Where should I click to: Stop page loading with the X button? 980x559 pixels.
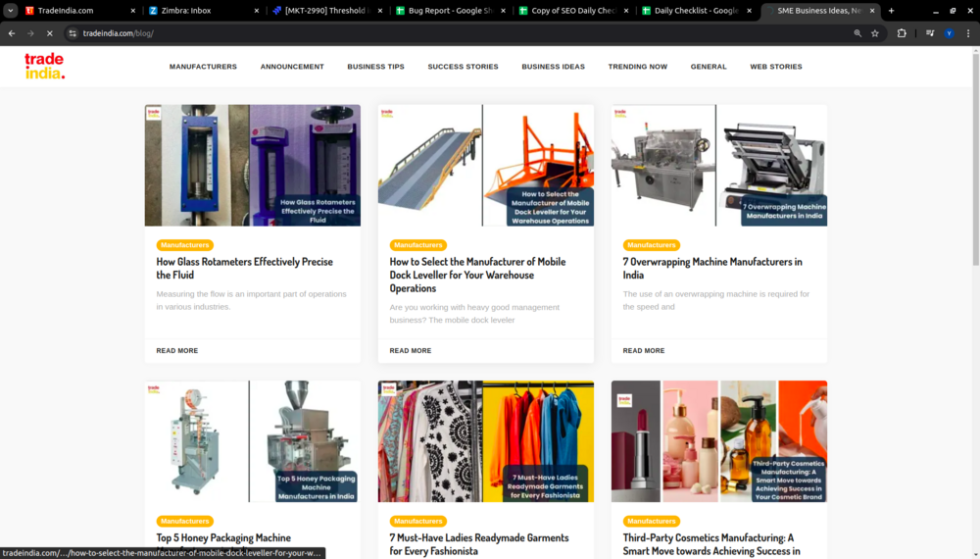tap(49, 33)
